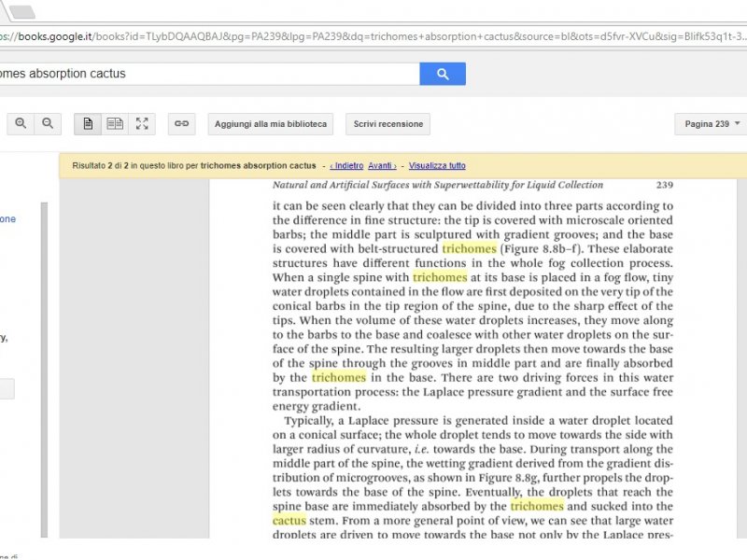This screenshot has width=747, height=560.
Task: Click Scrivi recensione button
Action: click(x=388, y=124)
